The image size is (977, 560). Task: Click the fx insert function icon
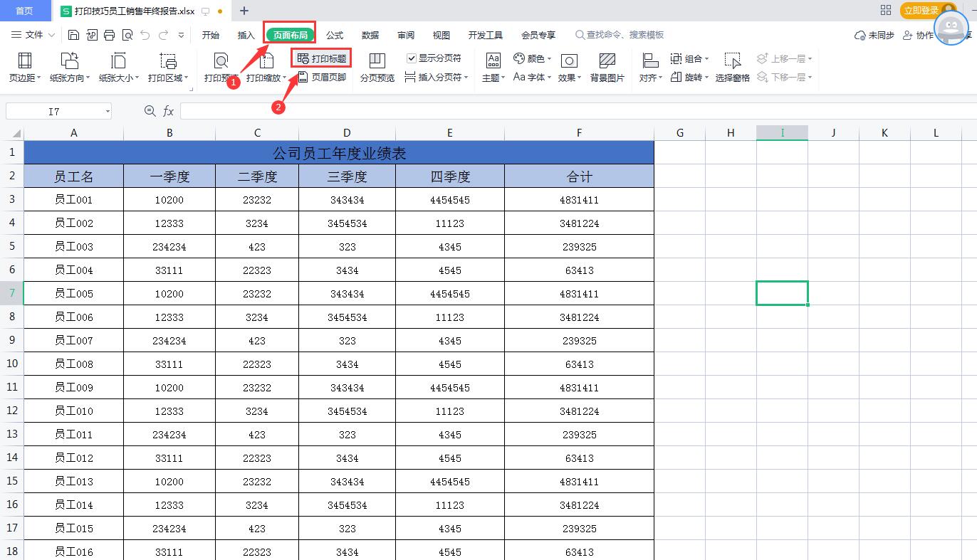169,111
